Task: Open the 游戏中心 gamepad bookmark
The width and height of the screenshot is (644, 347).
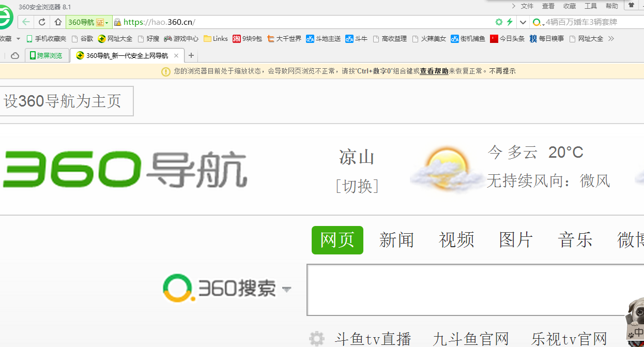Action: click(x=181, y=39)
